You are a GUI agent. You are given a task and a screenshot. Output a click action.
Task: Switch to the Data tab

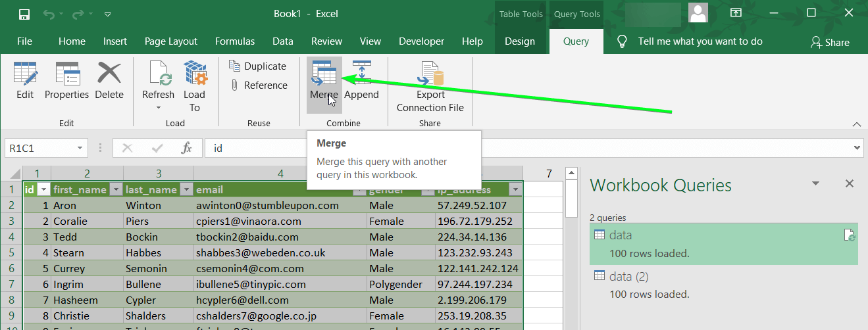(x=283, y=41)
